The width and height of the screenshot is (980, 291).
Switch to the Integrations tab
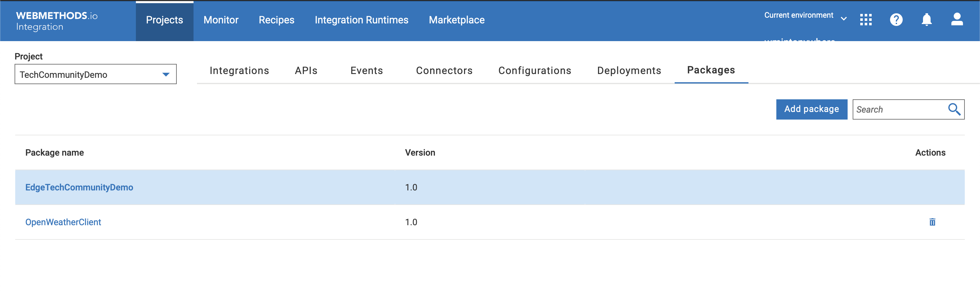coord(239,70)
